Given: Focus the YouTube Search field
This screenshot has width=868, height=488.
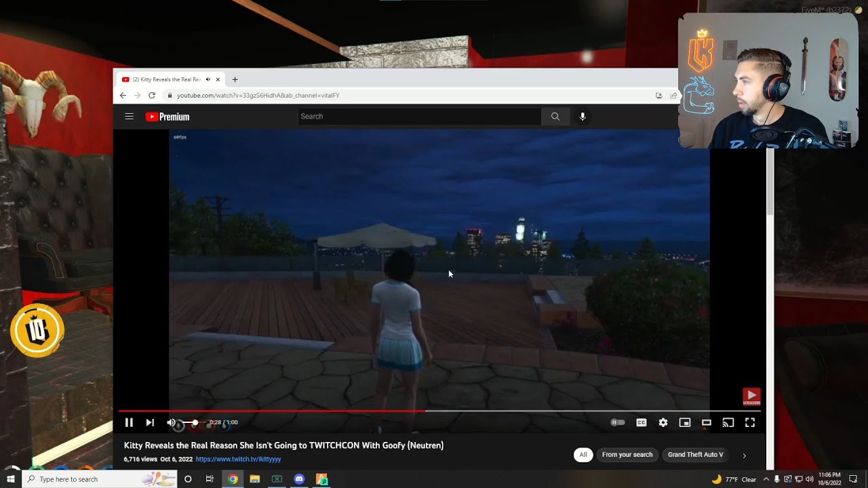Looking at the screenshot, I should pos(420,117).
